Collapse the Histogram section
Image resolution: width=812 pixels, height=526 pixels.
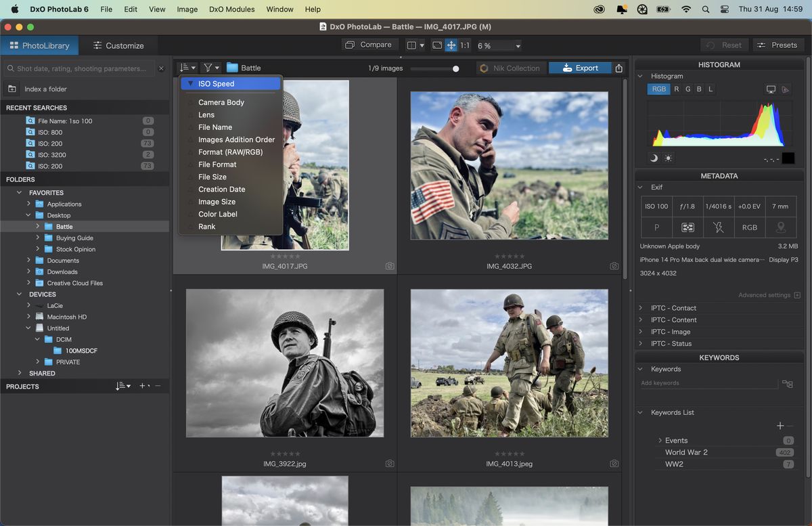pyautogui.click(x=641, y=76)
